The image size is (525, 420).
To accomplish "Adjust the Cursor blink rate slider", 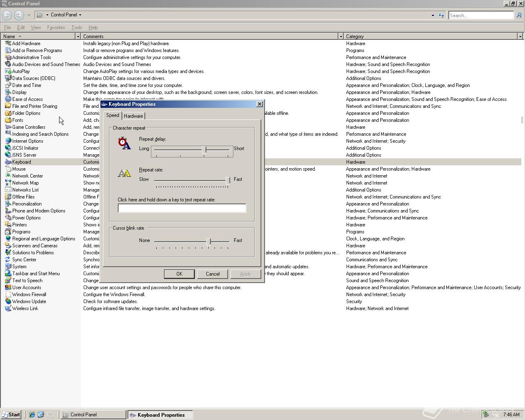I will [x=208, y=242].
